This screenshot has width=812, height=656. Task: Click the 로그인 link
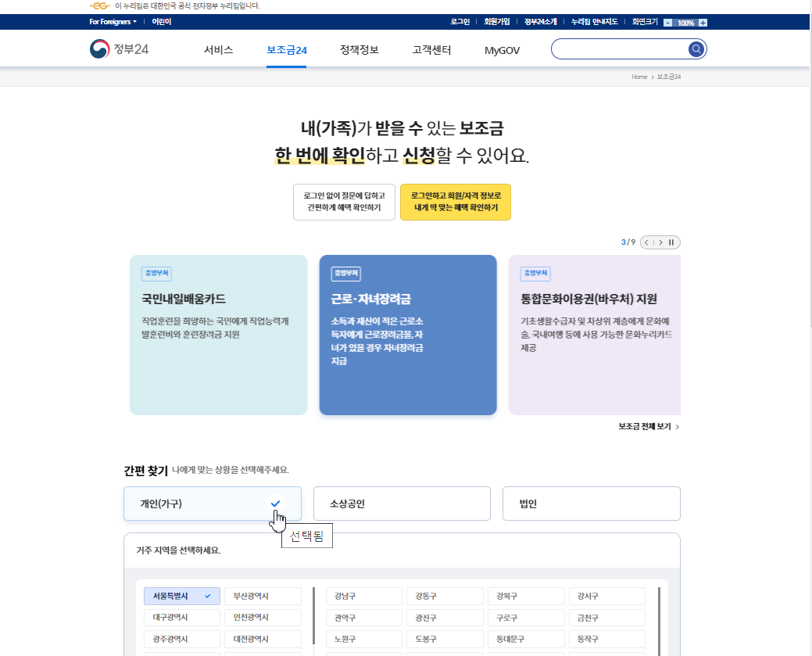[460, 22]
